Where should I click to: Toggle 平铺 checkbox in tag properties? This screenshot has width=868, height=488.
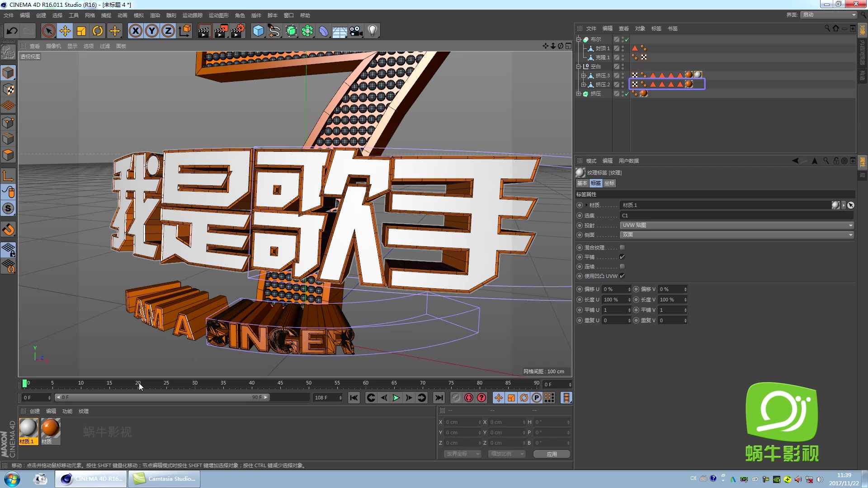[623, 257]
